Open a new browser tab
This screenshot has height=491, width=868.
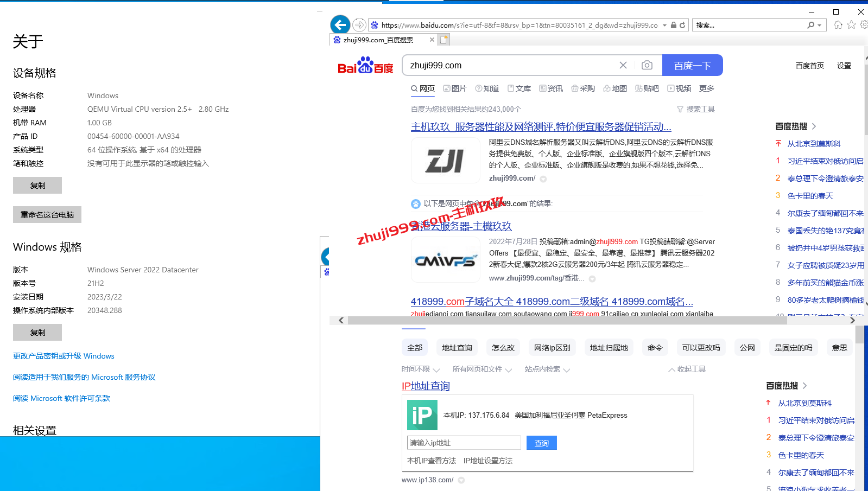[444, 40]
